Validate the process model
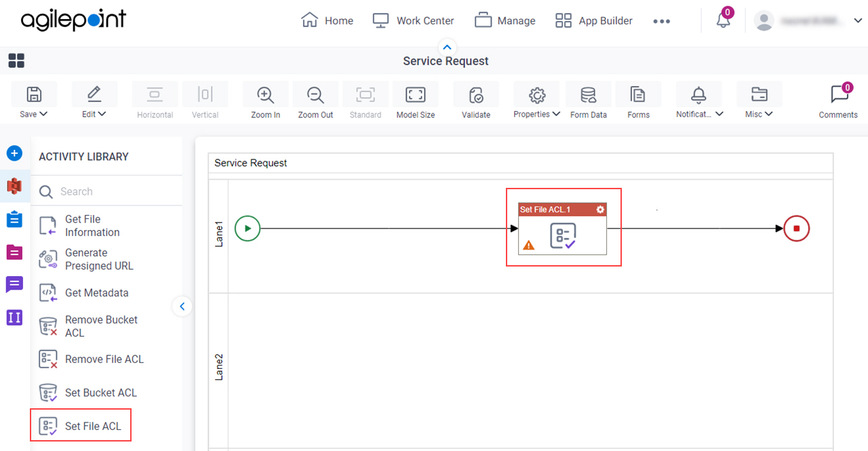Viewport: 868px width, 451px height. click(x=476, y=100)
